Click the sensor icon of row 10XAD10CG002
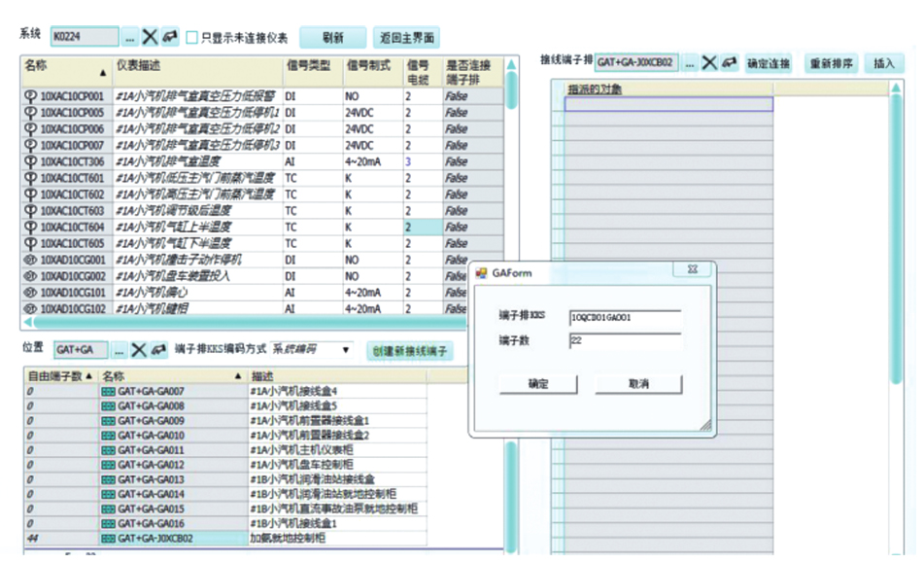 [x=30, y=276]
